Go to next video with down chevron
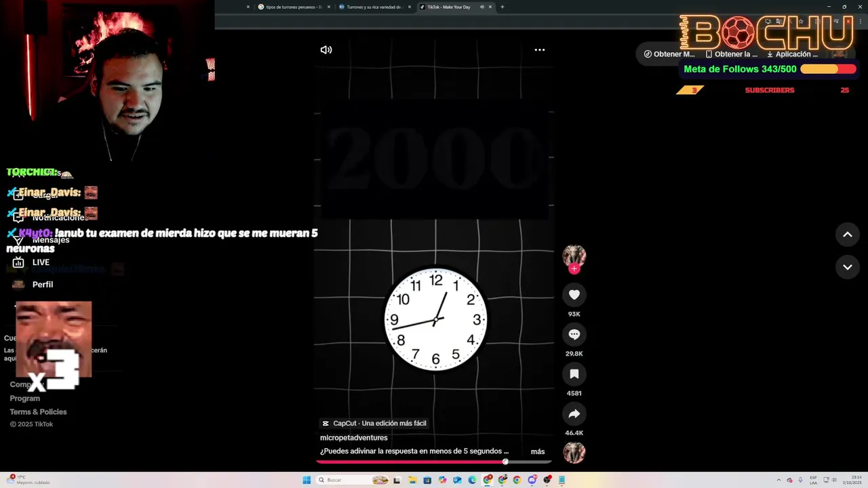The image size is (868, 488). point(847,267)
